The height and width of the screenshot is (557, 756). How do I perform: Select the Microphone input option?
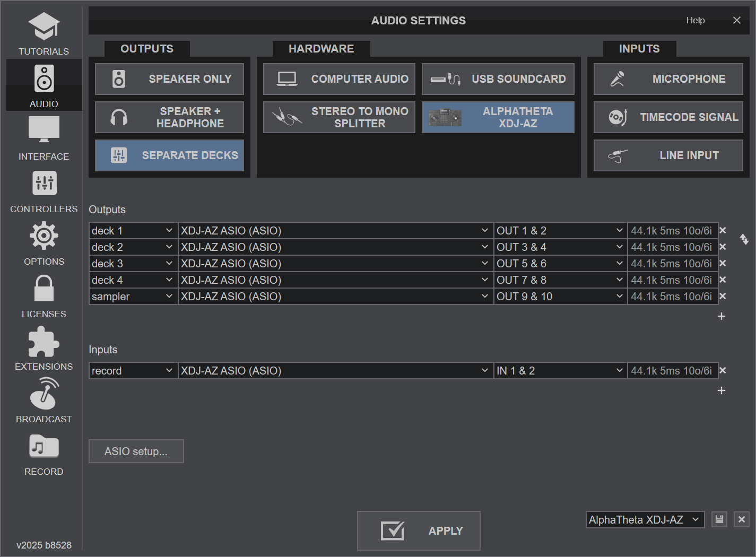tap(668, 79)
